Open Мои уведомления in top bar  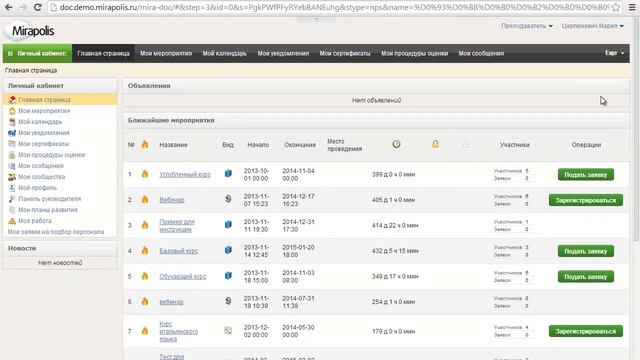pyautogui.click(x=283, y=53)
